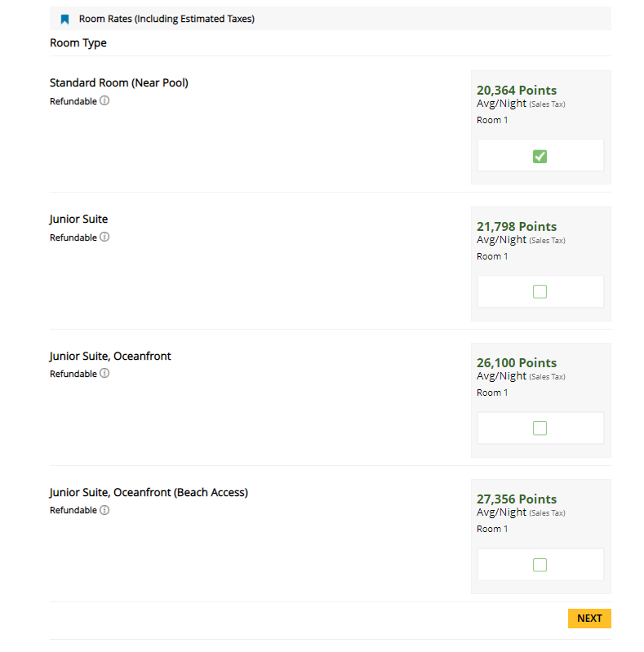The image size is (644, 652).
Task: Select the Junior Suite 21,798 Points checkbox
Action: [x=540, y=292]
